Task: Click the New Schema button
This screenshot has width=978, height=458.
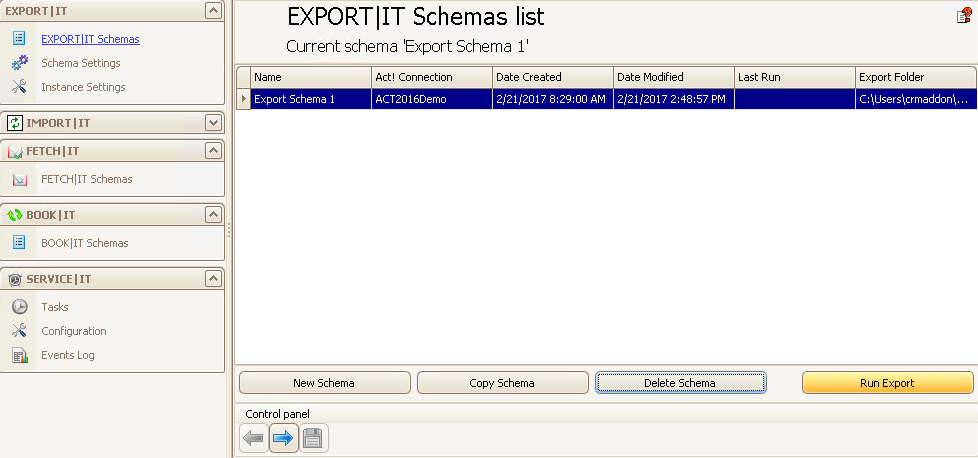Action: [324, 383]
